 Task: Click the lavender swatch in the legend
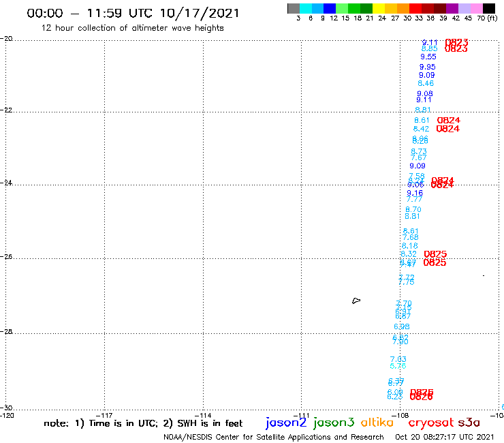point(464,8)
